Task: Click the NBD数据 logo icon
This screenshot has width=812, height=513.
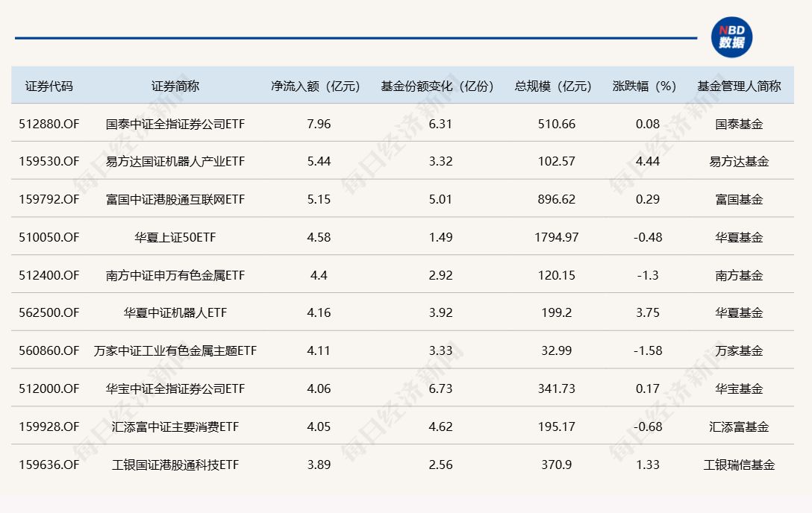Action: point(731,37)
